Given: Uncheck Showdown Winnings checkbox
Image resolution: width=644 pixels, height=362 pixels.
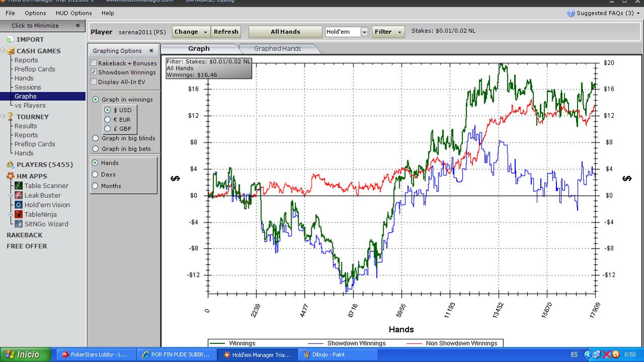Looking at the screenshot, I should [94, 72].
